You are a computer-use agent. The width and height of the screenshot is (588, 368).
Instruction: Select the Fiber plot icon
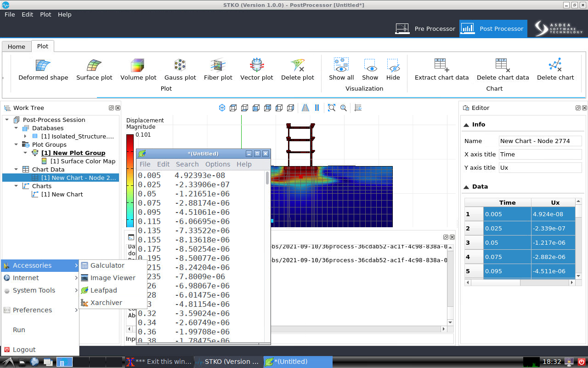tap(218, 66)
